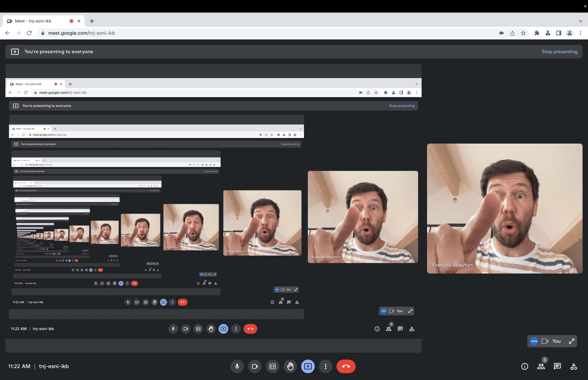Click the add new tab browser button
Image resolution: width=588 pixels, height=380 pixels.
pos(92,21)
